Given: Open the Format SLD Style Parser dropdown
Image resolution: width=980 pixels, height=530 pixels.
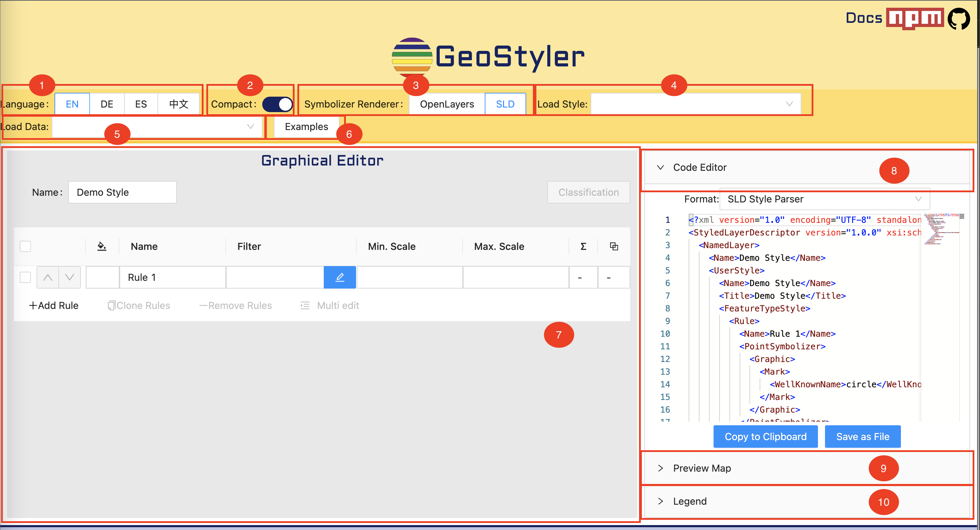Looking at the screenshot, I should pos(824,199).
